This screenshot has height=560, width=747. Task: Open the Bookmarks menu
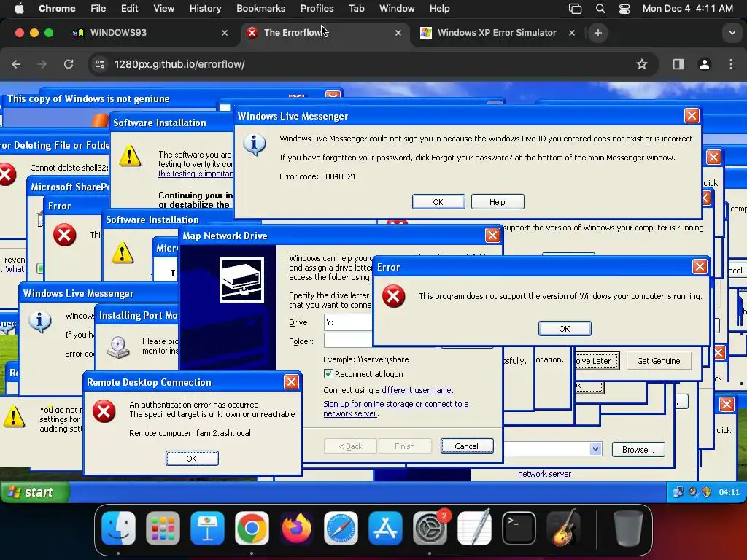260,8
